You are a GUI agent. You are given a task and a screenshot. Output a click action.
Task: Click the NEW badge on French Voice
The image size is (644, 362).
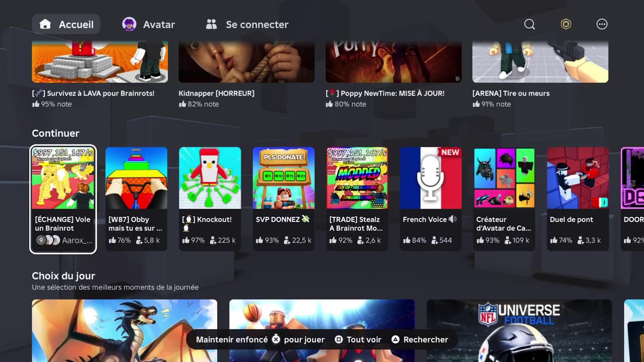click(x=450, y=152)
